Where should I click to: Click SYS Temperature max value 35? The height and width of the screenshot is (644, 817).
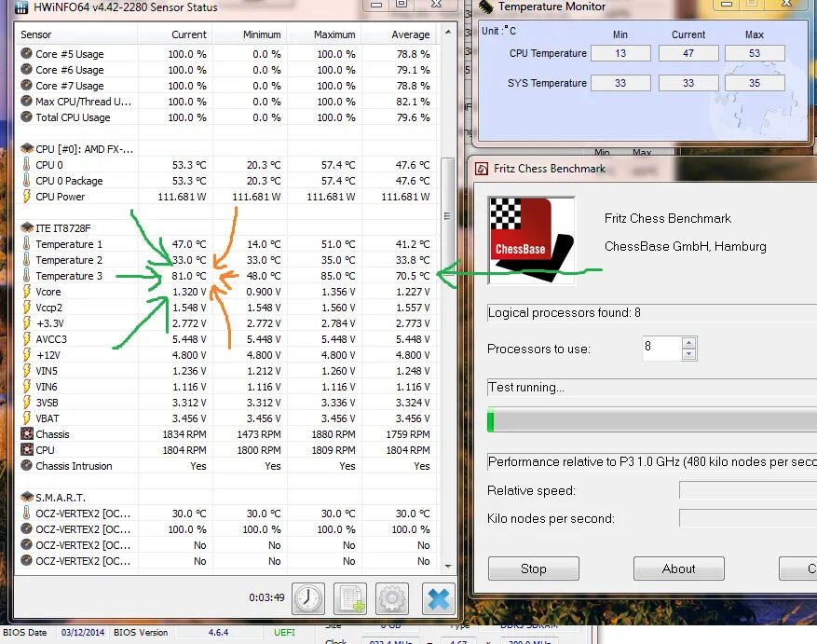coord(755,83)
